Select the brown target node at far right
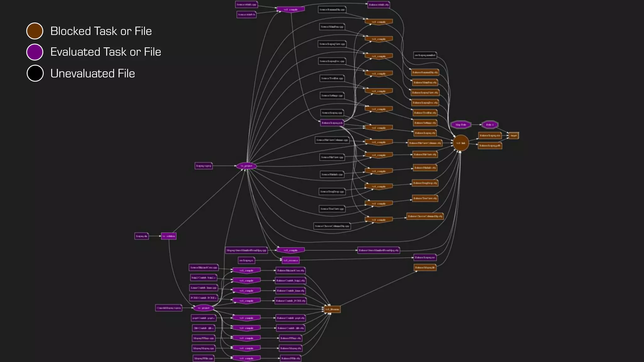Image resolution: width=644 pixels, height=362 pixels. tap(513, 135)
